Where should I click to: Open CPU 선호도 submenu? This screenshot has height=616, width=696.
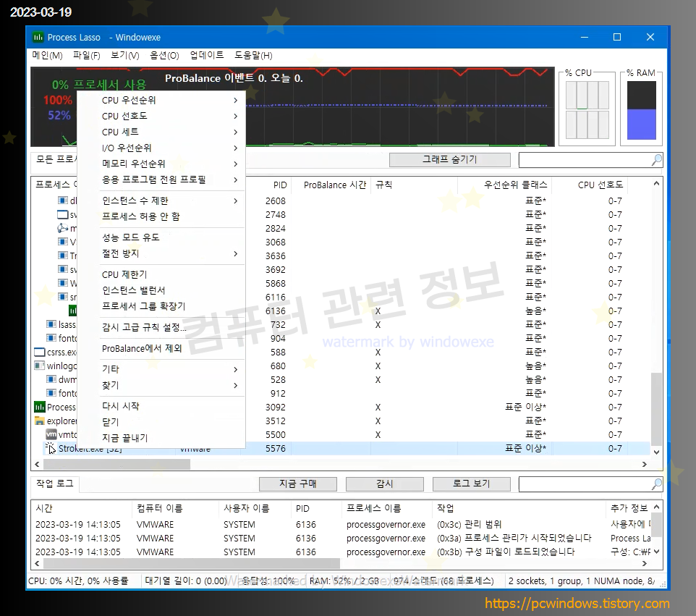pyautogui.click(x=161, y=116)
